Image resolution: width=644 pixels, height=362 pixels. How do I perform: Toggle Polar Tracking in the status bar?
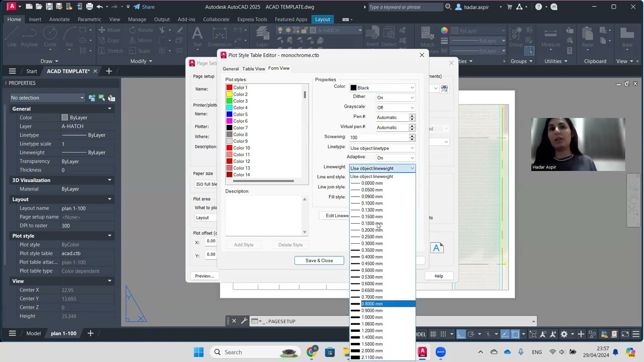click(x=470, y=334)
